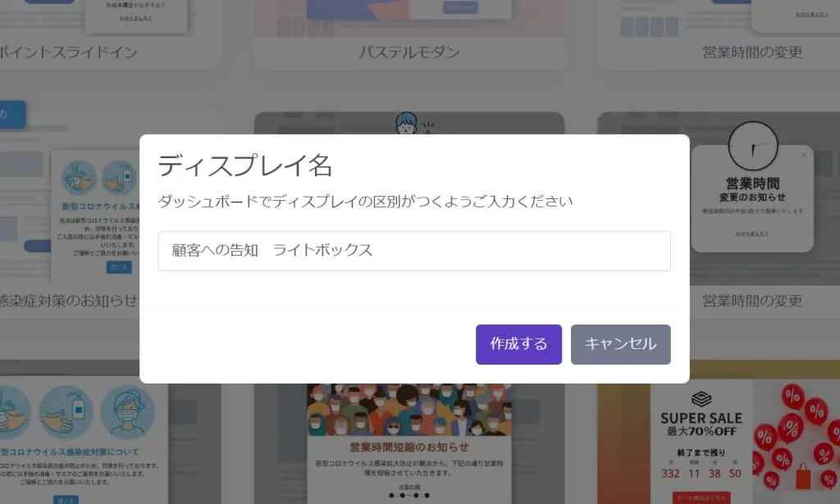The width and height of the screenshot is (840, 504).
Task: Click the sanitizer bottle icon in the bottom-left template
Action: tap(66, 413)
